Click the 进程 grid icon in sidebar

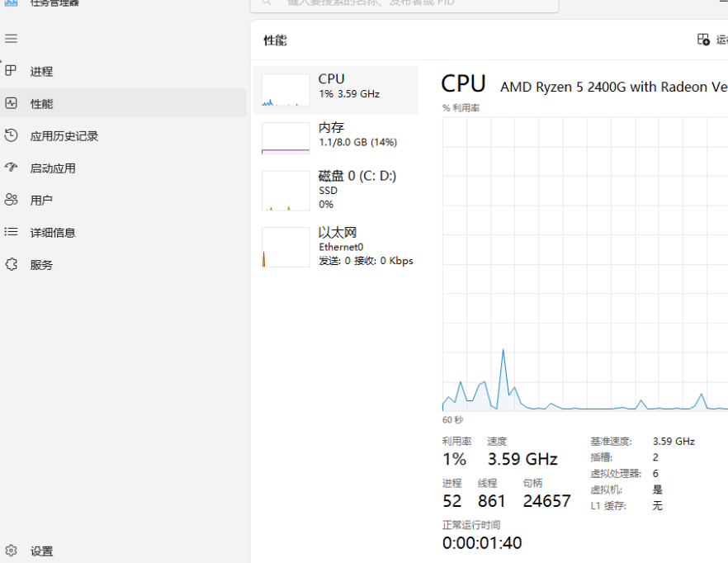pyautogui.click(x=12, y=71)
